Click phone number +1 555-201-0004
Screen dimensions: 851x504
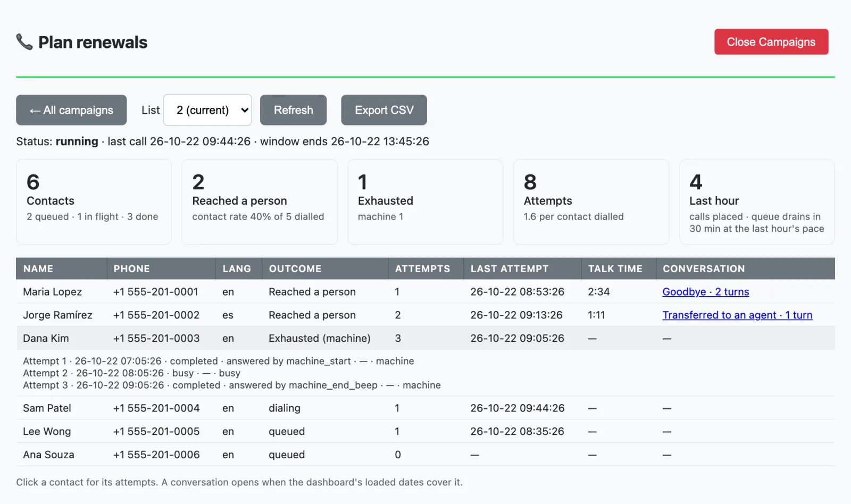(156, 408)
